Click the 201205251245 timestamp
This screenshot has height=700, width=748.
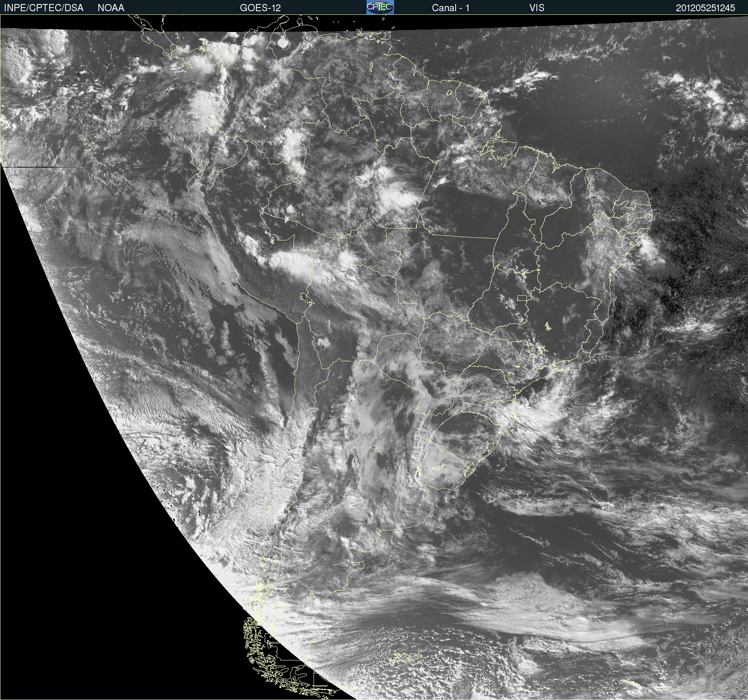(706, 8)
